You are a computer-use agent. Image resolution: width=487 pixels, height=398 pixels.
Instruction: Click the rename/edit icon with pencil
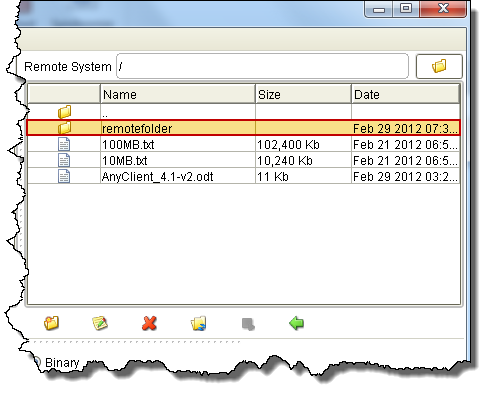tap(100, 323)
